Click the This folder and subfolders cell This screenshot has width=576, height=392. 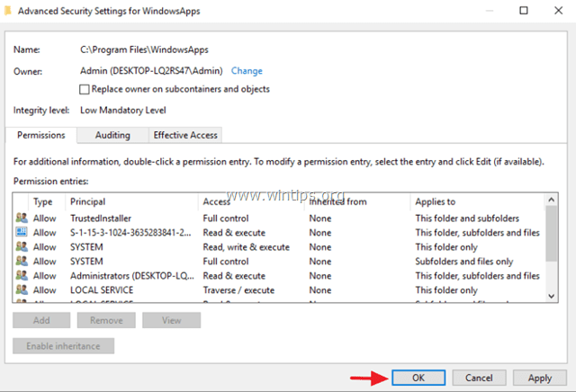pyautogui.click(x=467, y=218)
